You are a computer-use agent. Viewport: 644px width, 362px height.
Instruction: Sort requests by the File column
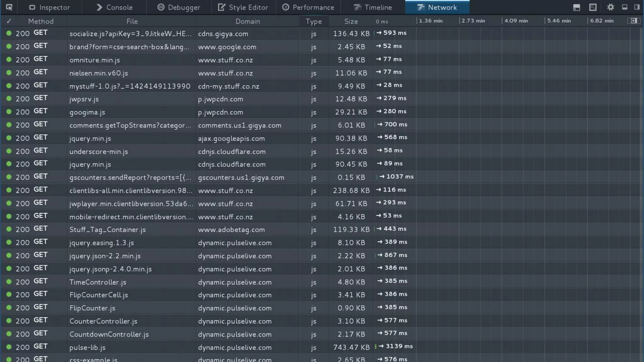[132, 21]
